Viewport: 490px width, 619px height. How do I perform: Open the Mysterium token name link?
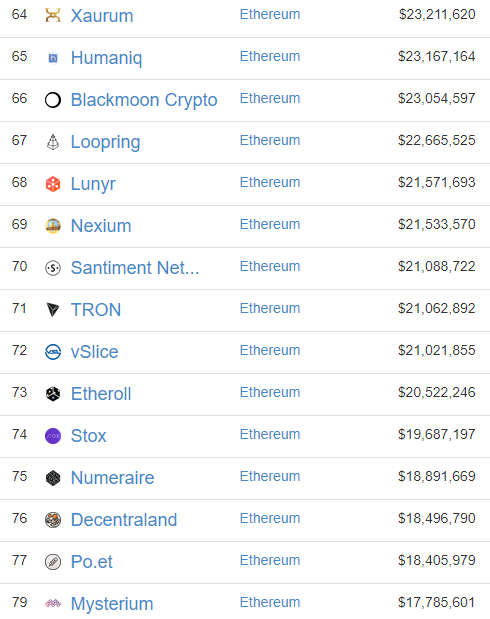tap(112, 604)
